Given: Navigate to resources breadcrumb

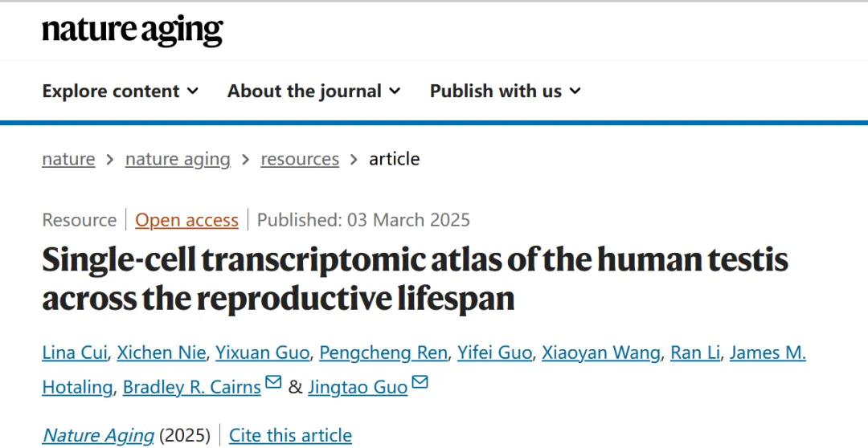Looking at the screenshot, I should (x=300, y=159).
